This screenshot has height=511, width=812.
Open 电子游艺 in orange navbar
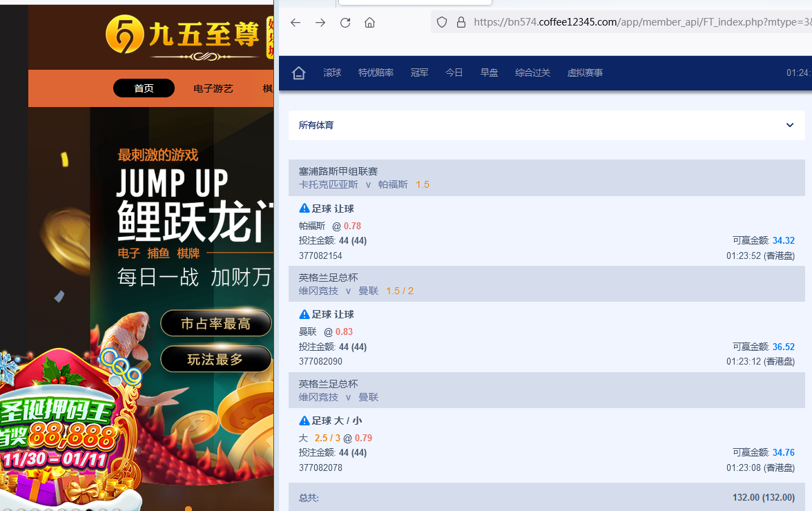coord(213,88)
